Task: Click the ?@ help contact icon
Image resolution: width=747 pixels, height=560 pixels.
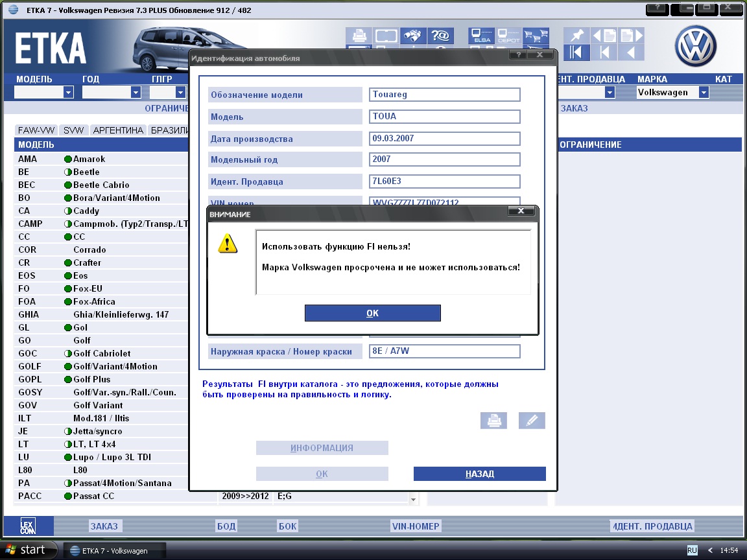Action: tap(440, 36)
